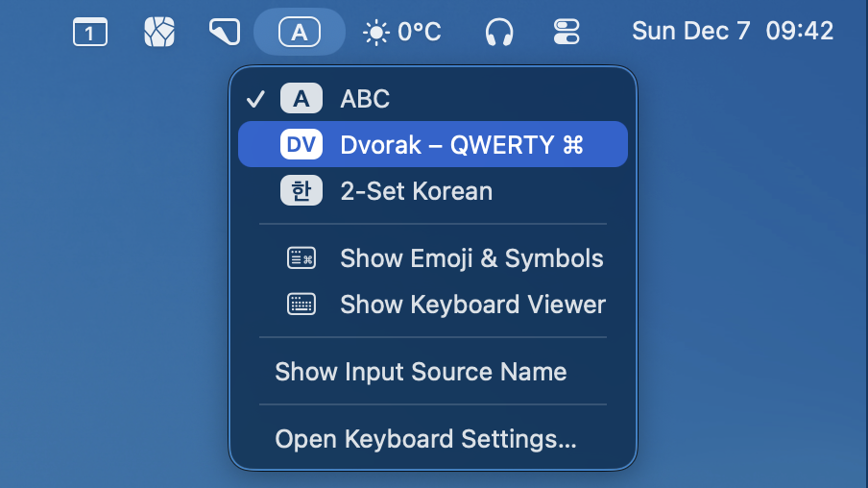Close the input source menu via A icon
Viewport: 868px width, 488px height.
pyautogui.click(x=300, y=32)
